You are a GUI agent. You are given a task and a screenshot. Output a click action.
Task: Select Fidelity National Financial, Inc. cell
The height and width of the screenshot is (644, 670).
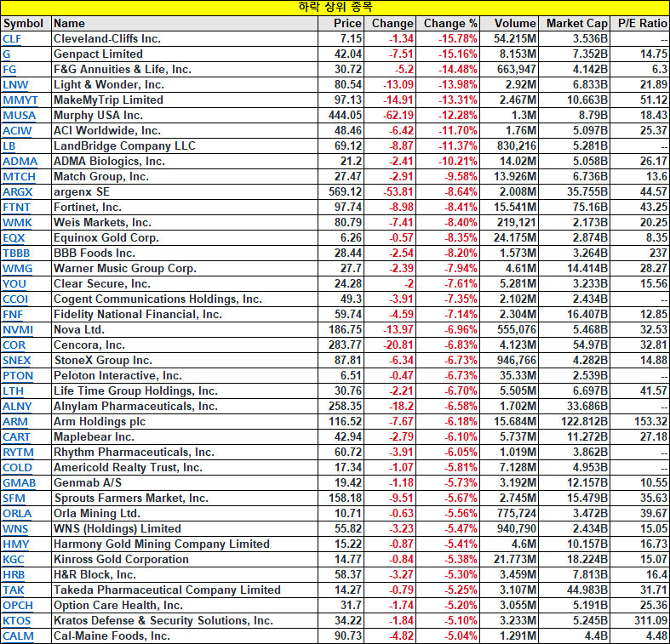185,315
